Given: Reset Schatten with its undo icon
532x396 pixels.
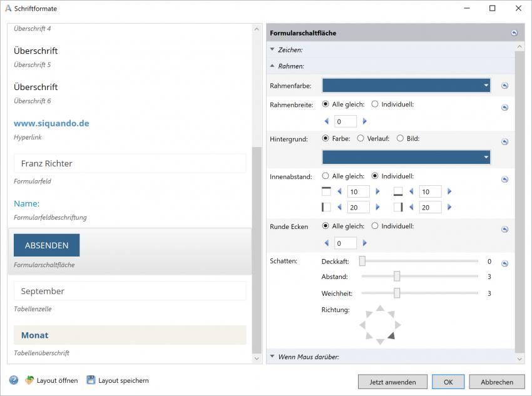Looking at the screenshot, I should 504,263.
